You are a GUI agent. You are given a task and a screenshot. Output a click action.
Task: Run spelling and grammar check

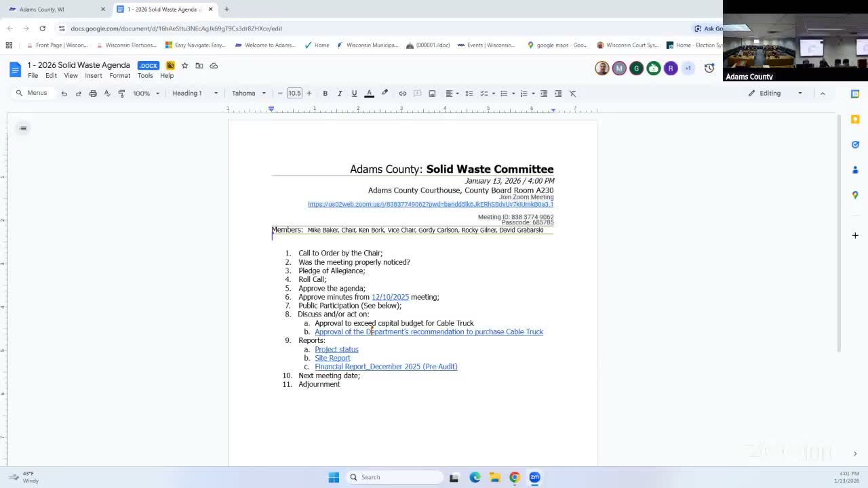[107, 93]
